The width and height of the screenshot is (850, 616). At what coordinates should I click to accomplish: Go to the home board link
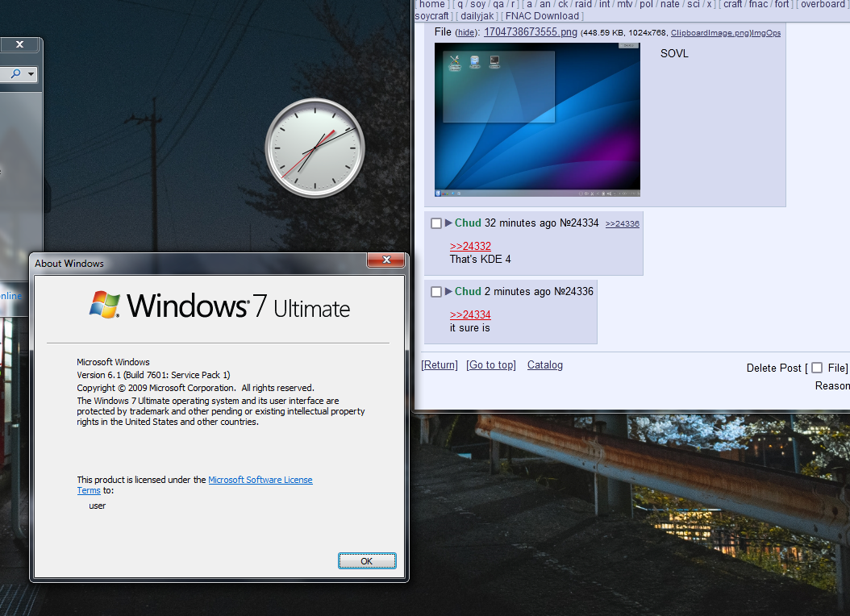click(x=432, y=4)
